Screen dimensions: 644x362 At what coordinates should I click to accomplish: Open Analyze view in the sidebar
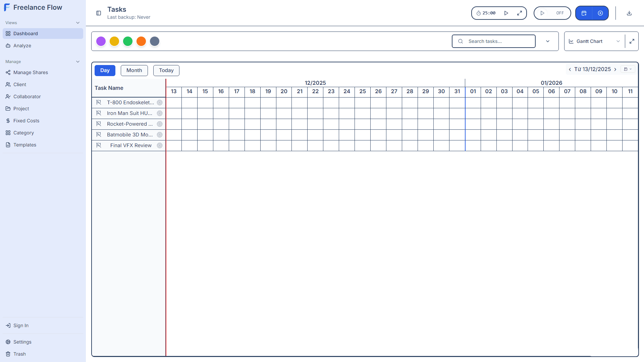[43, 46]
